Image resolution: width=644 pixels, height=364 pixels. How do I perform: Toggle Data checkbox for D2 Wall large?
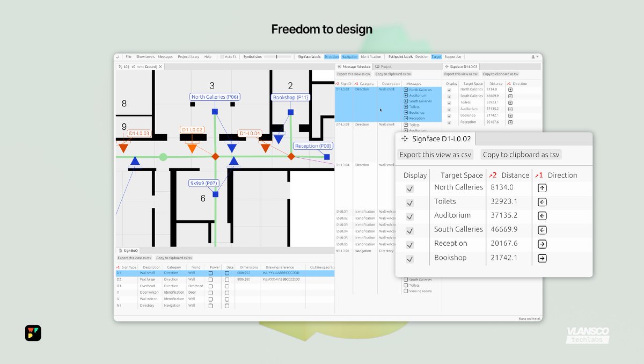click(x=226, y=280)
